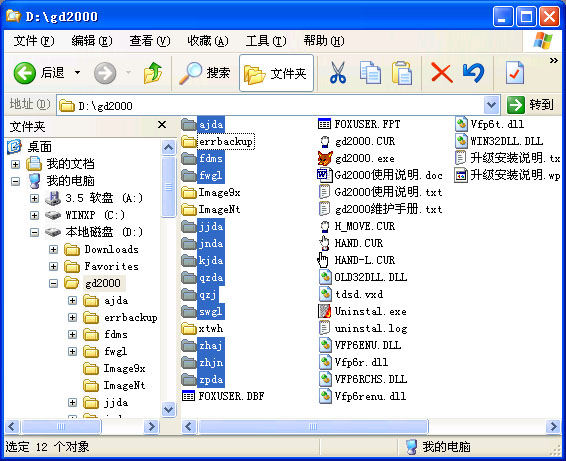Expand the WINXP (C:) drive node

pos(34,215)
